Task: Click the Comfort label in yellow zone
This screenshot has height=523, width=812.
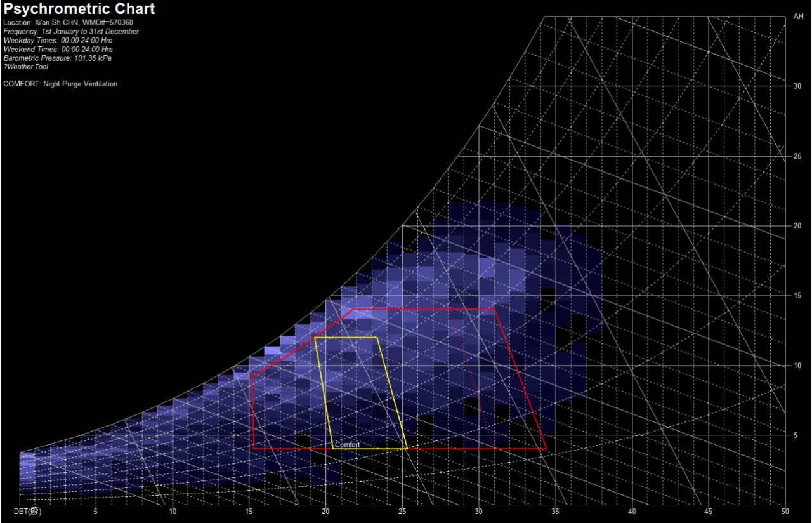Action: (x=347, y=445)
